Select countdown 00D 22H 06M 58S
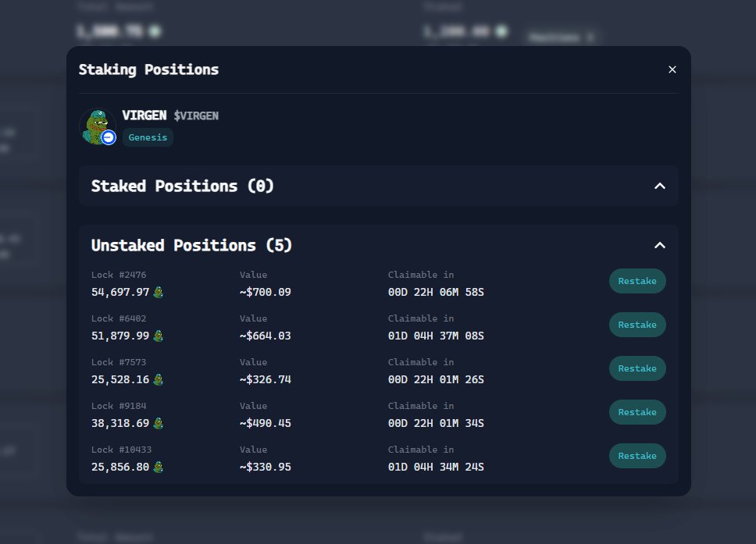 click(x=436, y=292)
